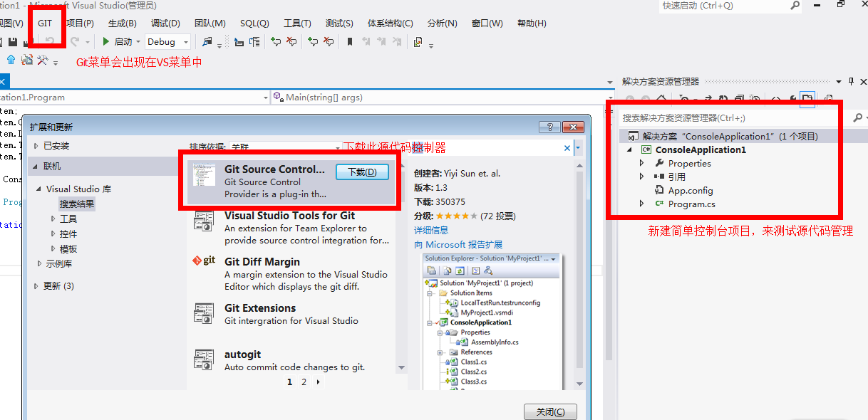Click the magnifier icon in Solution Explorer search
The image size is (868, 420).
tap(857, 117)
